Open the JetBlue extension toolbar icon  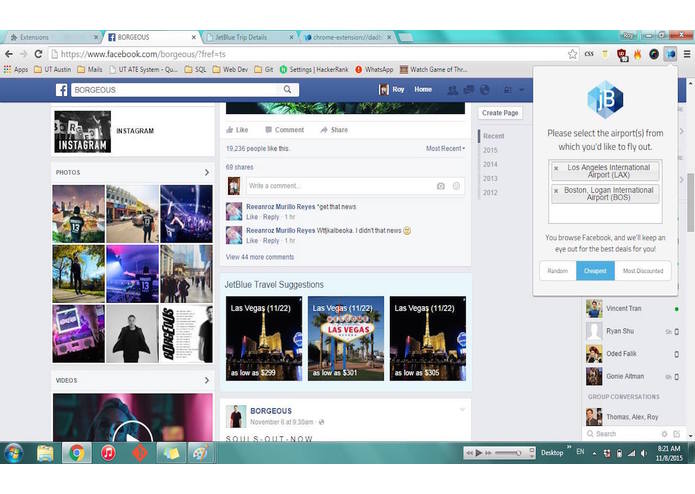pos(671,54)
